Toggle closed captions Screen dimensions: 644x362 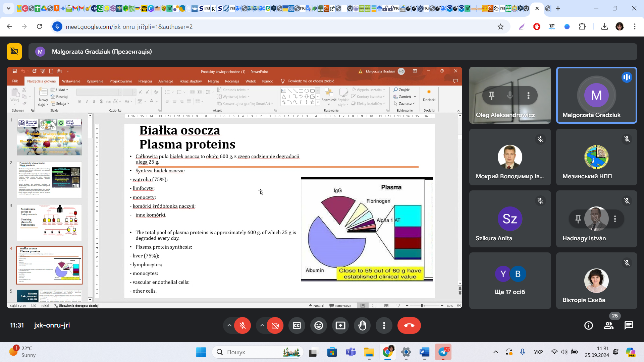(x=297, y=325)
